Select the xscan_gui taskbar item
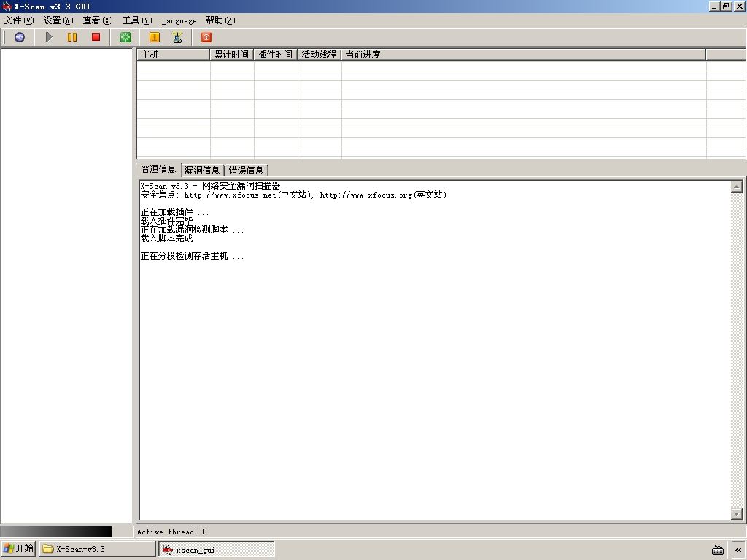Viewport: 747px width, 560px height. (x=217, y=550)
